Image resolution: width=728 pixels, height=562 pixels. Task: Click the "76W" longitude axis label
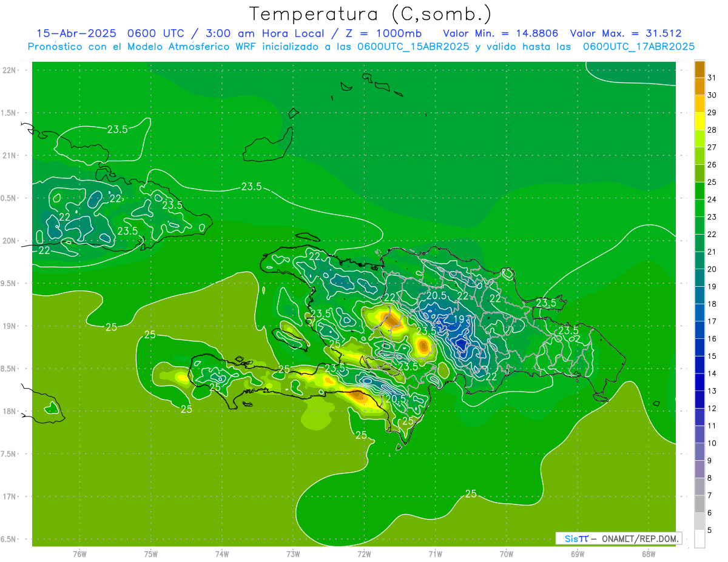[79, 554]
